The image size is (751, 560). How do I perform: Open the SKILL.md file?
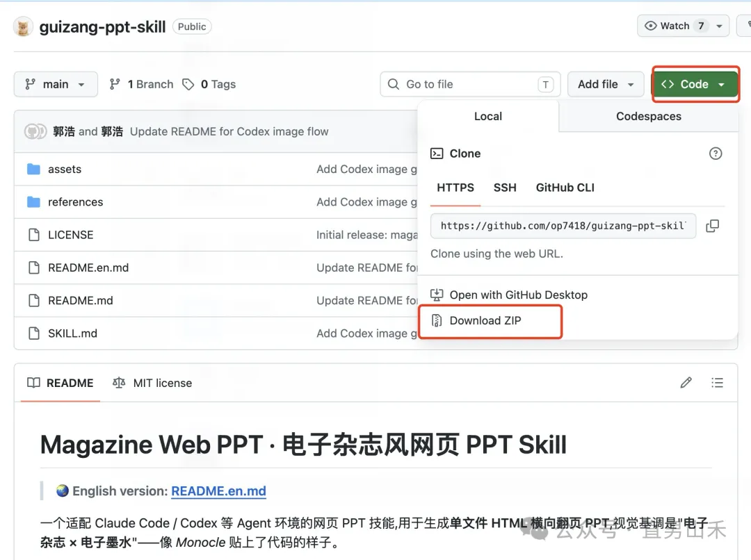[72, 333]
